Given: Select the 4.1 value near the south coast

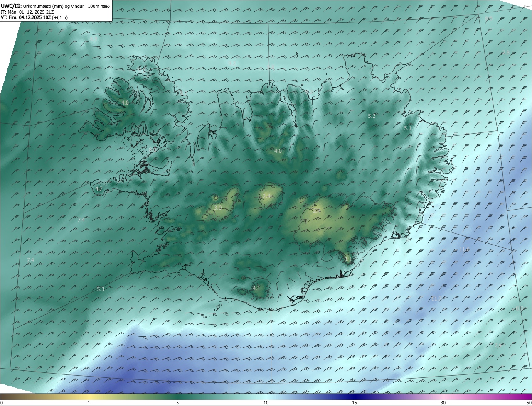Looking at the screenshot, I should (256, 288).
